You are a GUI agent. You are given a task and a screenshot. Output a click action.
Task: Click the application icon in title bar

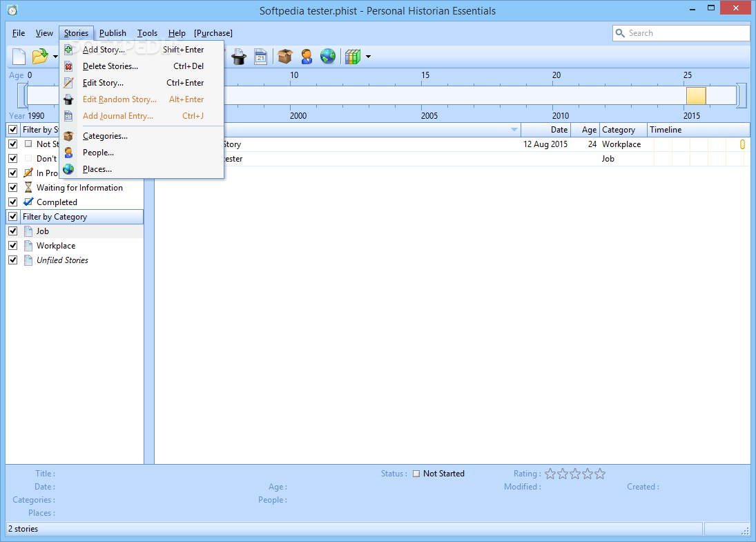(x=12, y=10)
